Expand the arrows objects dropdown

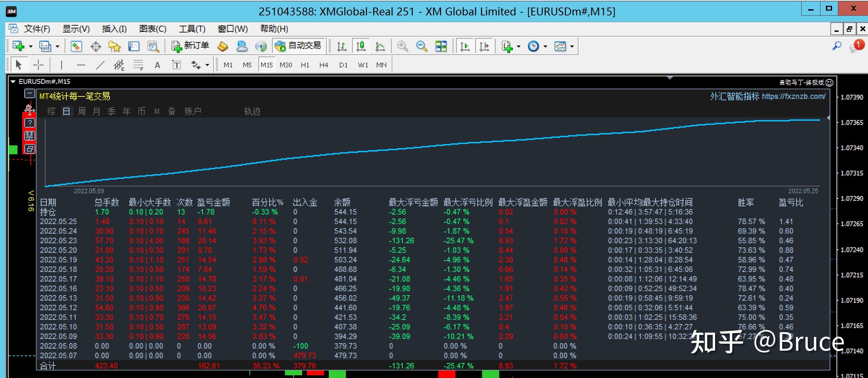click(207, 65)
